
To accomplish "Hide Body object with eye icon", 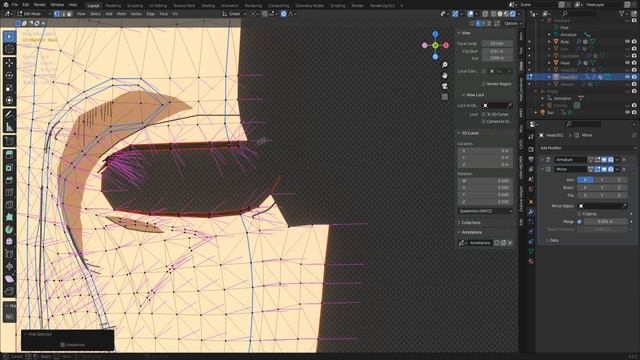I will [x=627, y=42].
